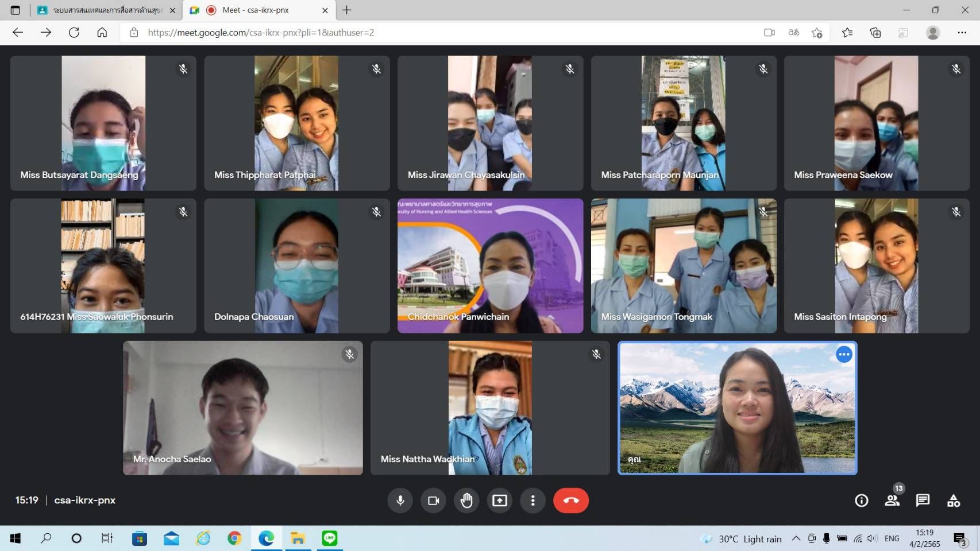Raise hand in the meeting

(466, 500)
